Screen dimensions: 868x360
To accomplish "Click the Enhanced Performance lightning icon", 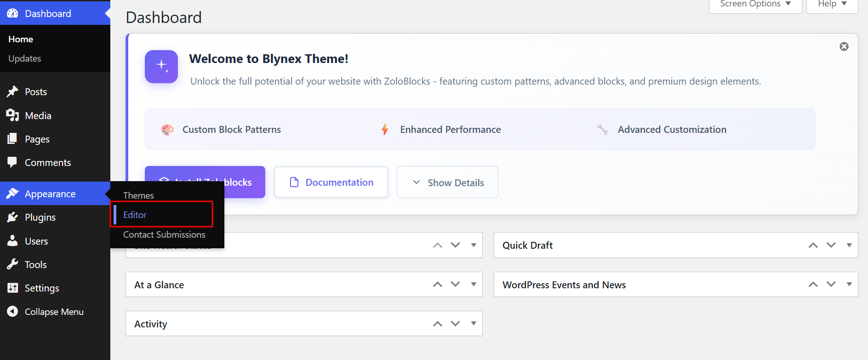I will 385,130.
